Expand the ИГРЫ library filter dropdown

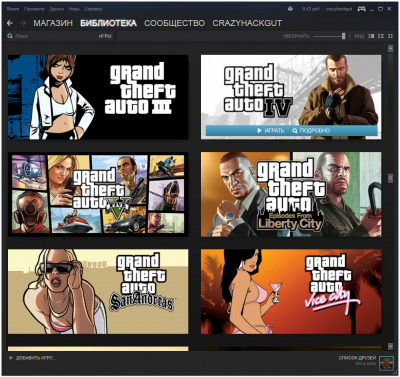point(105,36)
